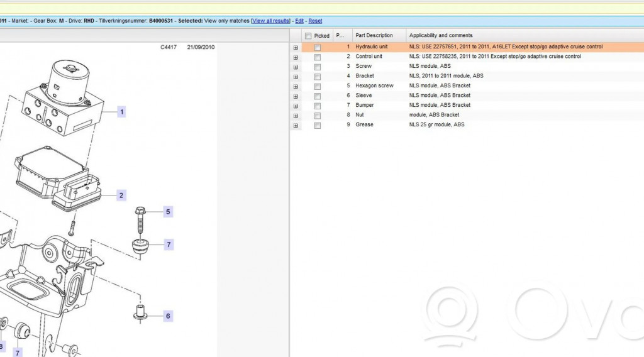Check the Grease row checkbox

(318, 125)
